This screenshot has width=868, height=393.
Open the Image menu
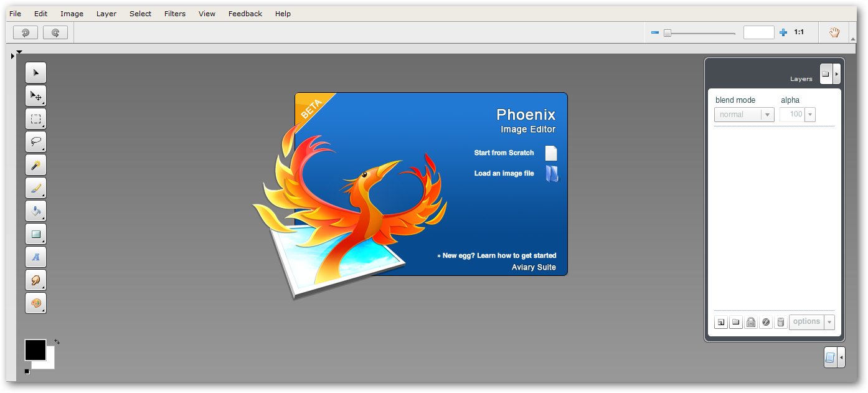[72, 14]
